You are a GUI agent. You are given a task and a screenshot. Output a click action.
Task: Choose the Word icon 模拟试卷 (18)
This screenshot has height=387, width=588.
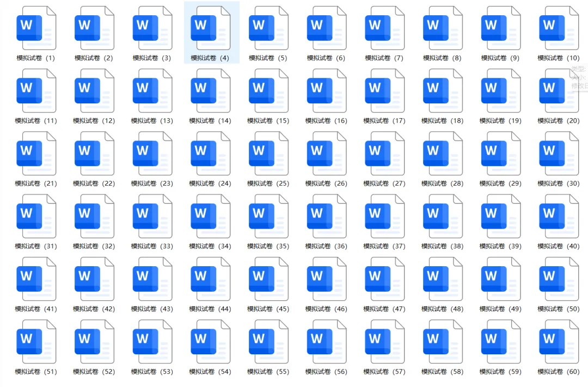pyautogui.click(x=443, y=91)
